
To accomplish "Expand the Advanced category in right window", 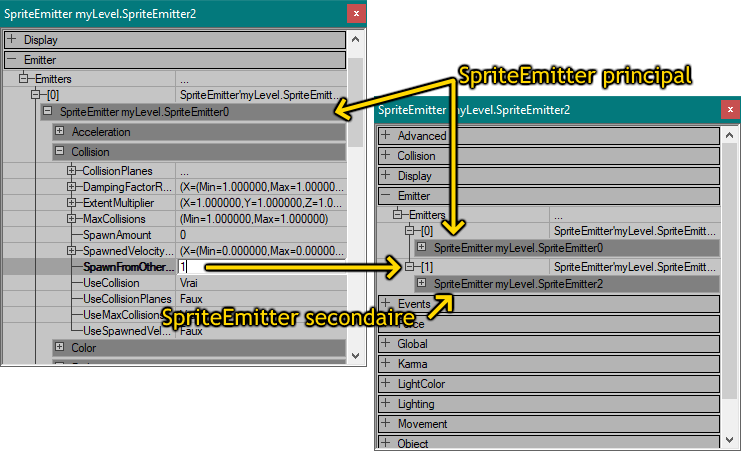I will point(386,135).
